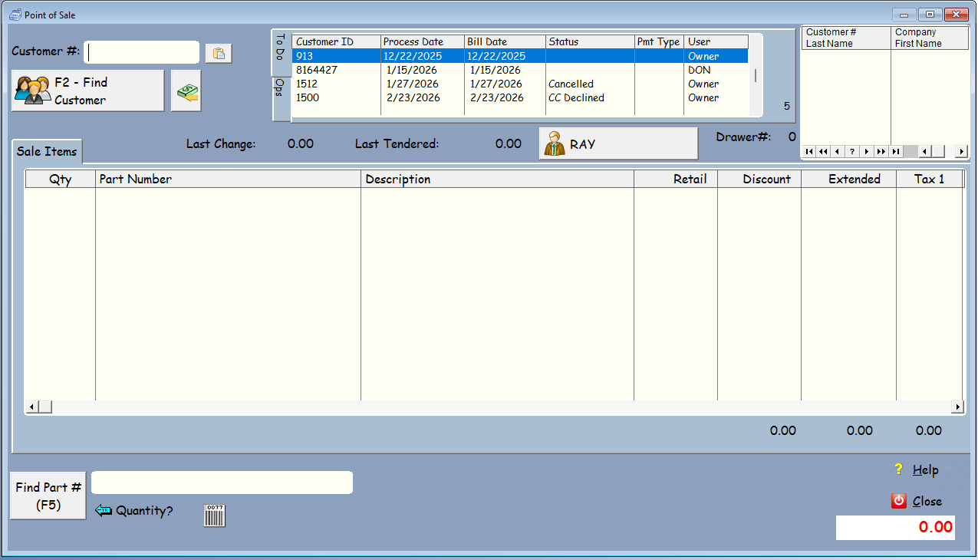Click the barcode scanner icon
Viewport: 978px width, 560px height.
215,516
